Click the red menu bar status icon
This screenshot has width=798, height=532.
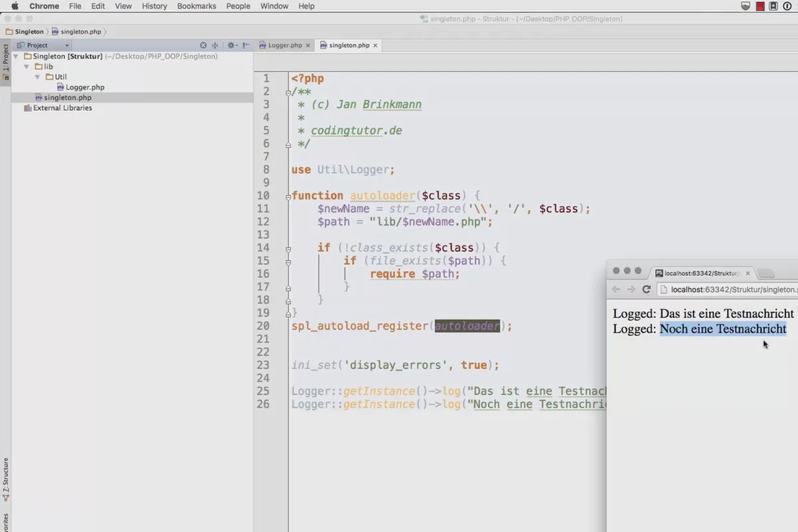(x=760, y=6)
